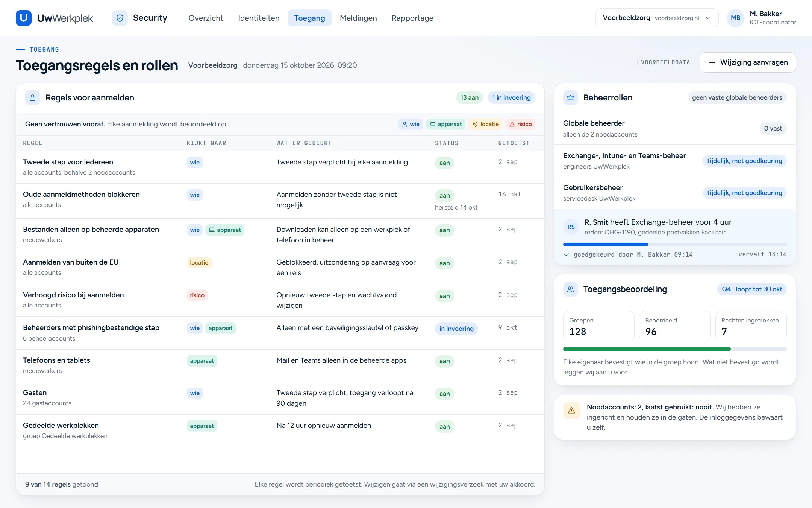Go to the Overzicht tab
The height and width of the screenshot is (508, 812).
pos(206,18)
